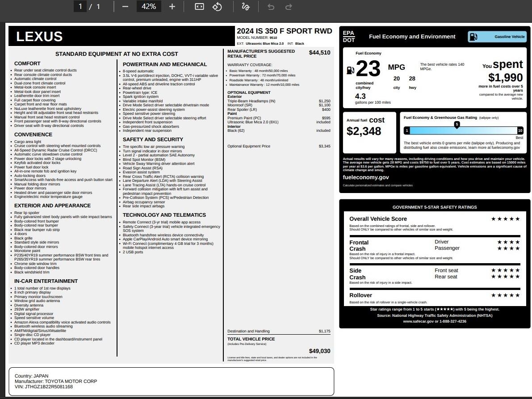Open the large fueleconomy.gov link
Viewport: 532px width, 399px height.
pyautogui.click(x=366, y=177)
